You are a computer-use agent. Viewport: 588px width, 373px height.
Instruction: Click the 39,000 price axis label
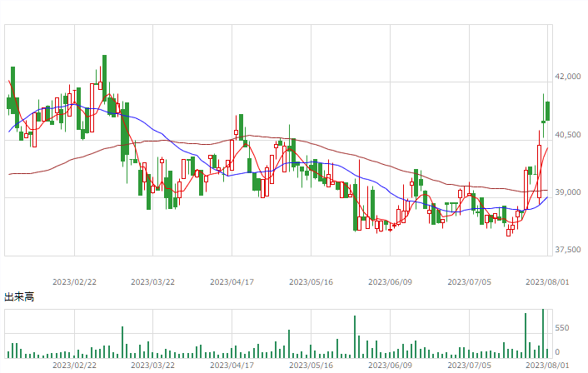(x=568, y=192)
